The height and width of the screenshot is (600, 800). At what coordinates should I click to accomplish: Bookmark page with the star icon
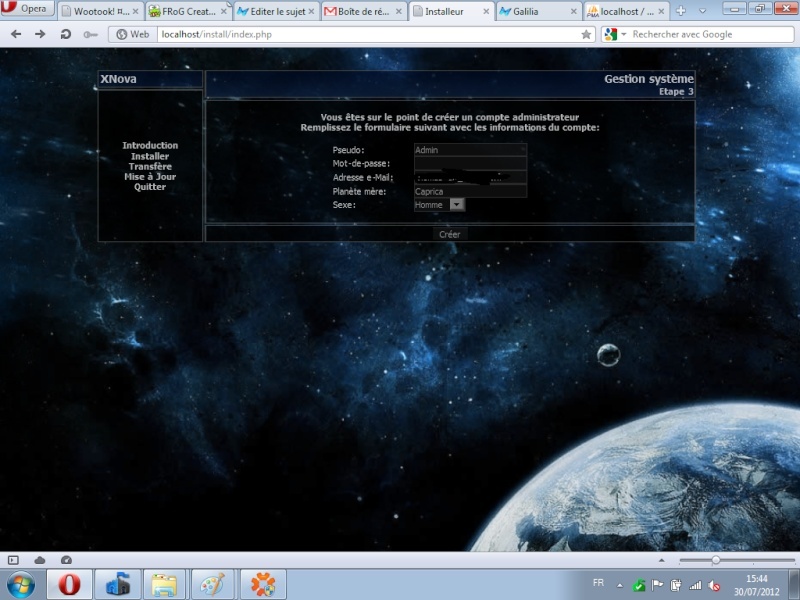click(x=586, y=34)
